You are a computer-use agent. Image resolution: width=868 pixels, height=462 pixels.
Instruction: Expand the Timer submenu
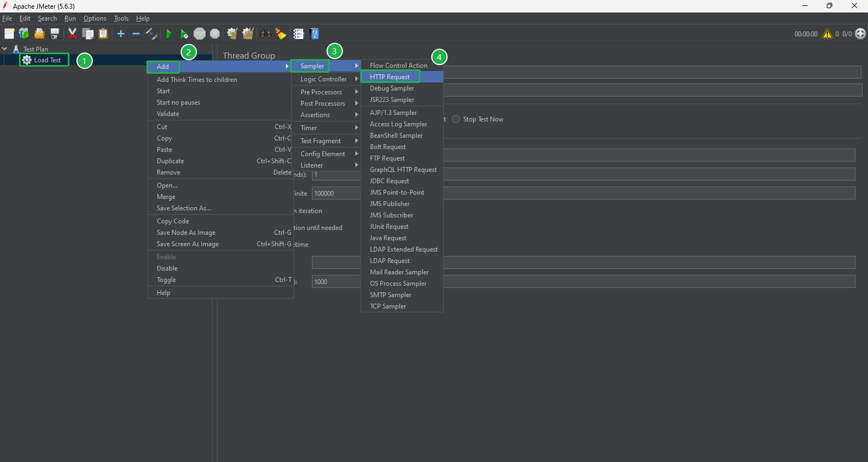point(327,128)
